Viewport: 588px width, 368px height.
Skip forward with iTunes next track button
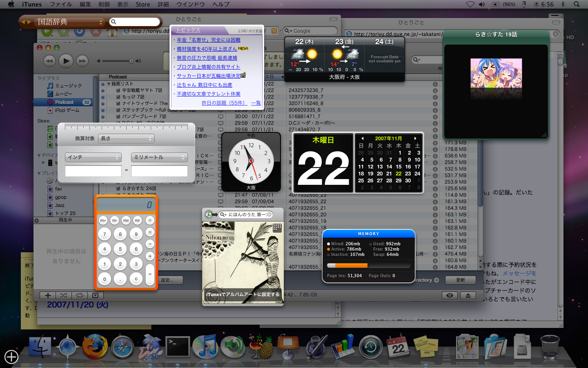82,61
